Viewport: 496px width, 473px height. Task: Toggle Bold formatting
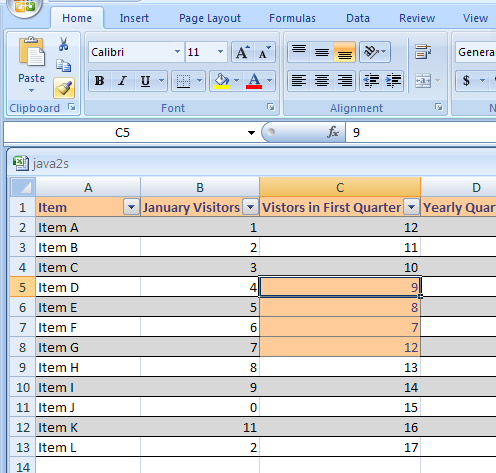point(100,81)
